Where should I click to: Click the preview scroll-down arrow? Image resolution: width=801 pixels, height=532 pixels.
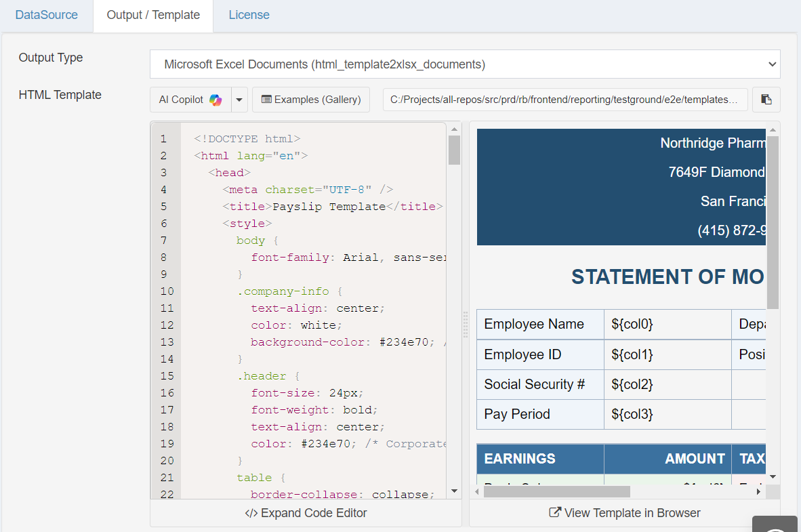(773, 477)
